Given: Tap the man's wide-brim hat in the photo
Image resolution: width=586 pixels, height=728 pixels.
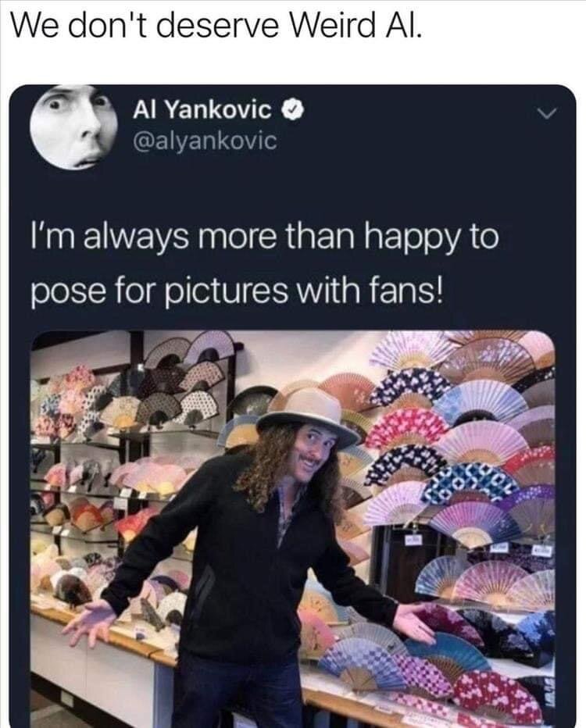Looking at the screenshot, I should (309, 416).
